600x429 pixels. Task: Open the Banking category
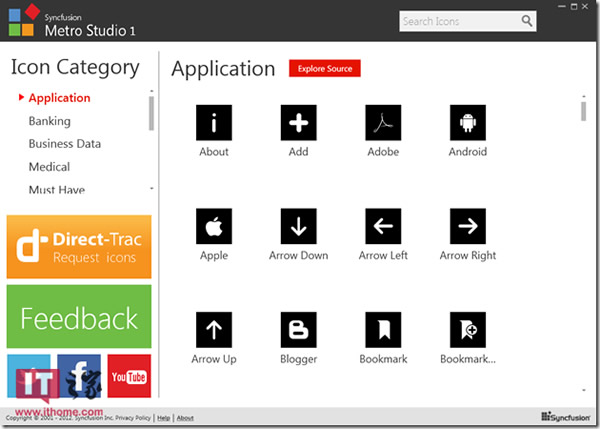pyautogui.click(x=50, y=121)
